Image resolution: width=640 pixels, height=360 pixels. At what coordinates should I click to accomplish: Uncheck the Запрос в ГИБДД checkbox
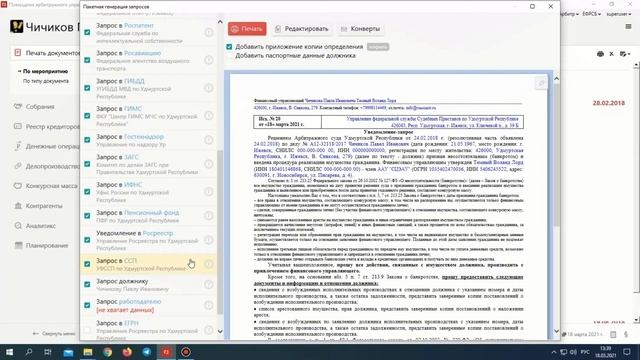pyautogui.click(x=87, y=88)
